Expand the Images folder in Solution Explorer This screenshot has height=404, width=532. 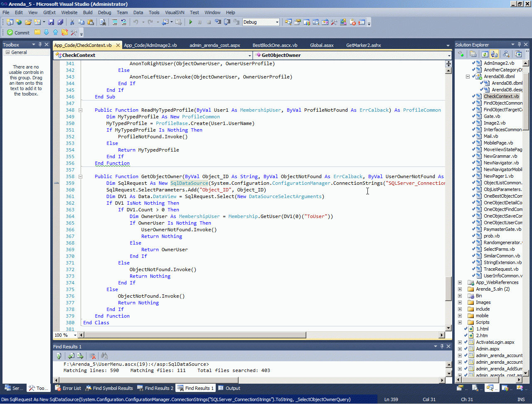click(x=460, y=302)
